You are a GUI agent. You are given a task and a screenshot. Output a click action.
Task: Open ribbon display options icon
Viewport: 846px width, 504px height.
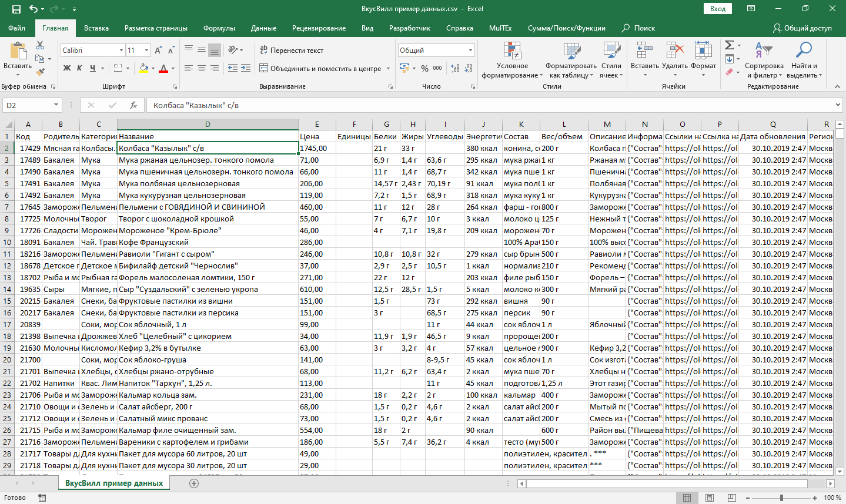[x=751, y=9]
